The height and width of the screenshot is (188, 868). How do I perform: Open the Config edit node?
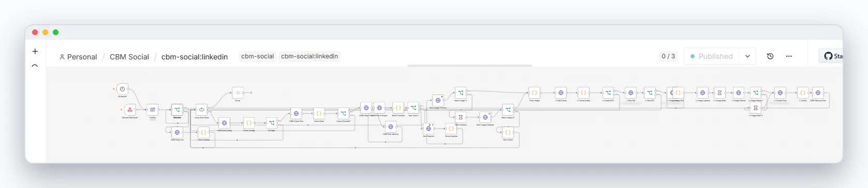pyautogui.click(x=152, y=109)
